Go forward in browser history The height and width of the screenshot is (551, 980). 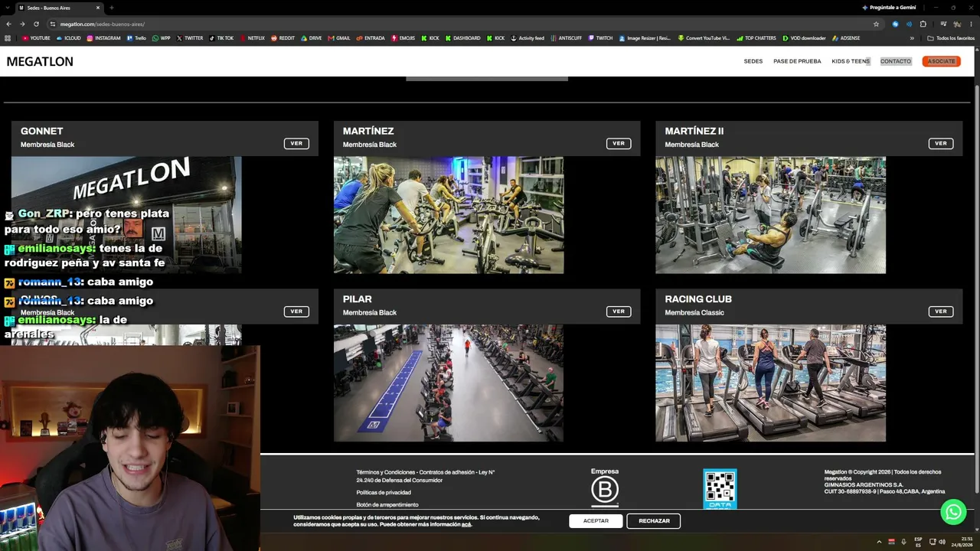point(21,24)
